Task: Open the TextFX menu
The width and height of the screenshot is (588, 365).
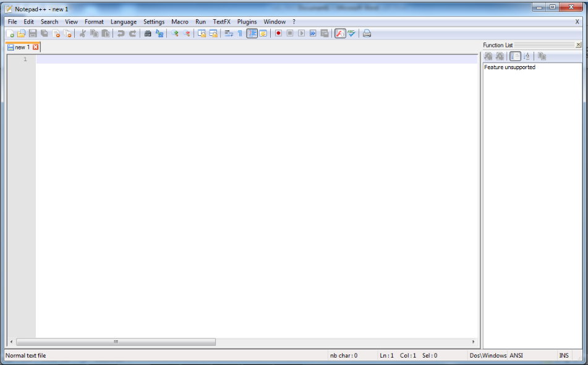Action: [221, 22]
